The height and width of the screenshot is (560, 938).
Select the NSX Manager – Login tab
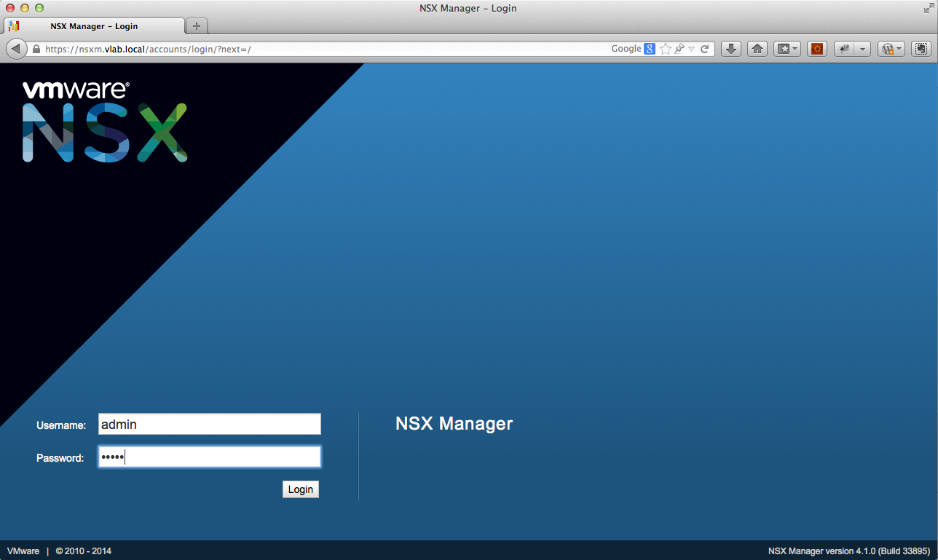[x=94, y=26]
